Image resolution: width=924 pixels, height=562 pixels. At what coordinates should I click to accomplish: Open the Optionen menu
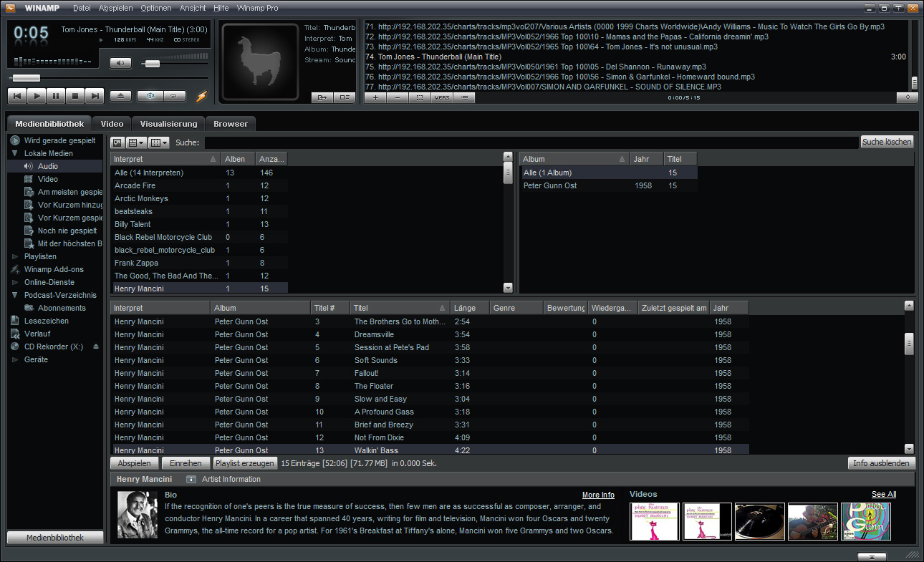tap(156, 8)
